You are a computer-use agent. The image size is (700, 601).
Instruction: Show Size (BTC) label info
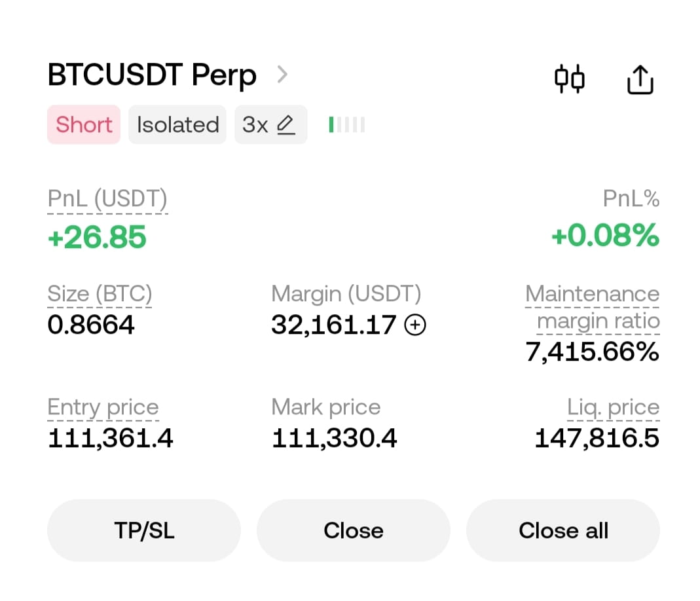[100, 293]
